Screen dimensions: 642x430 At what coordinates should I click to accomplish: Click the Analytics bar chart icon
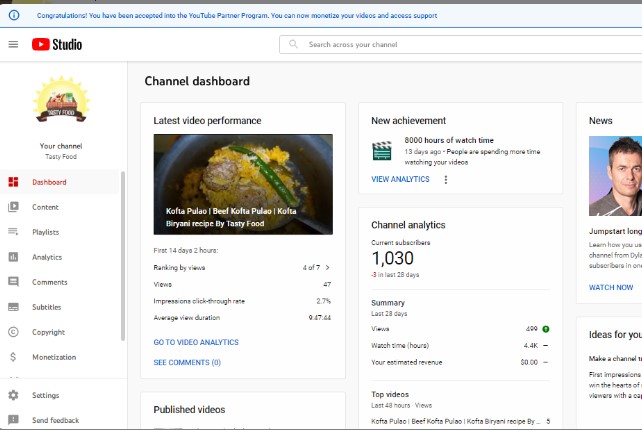13,257
